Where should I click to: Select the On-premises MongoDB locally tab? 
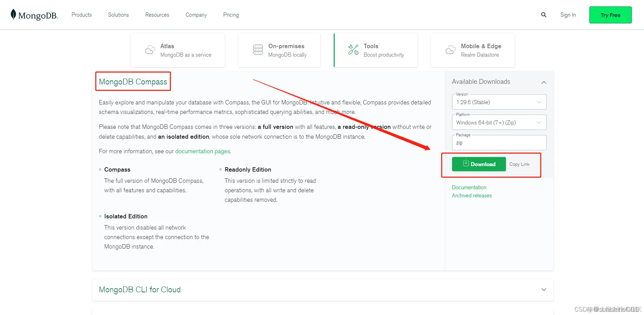[279, 50]
